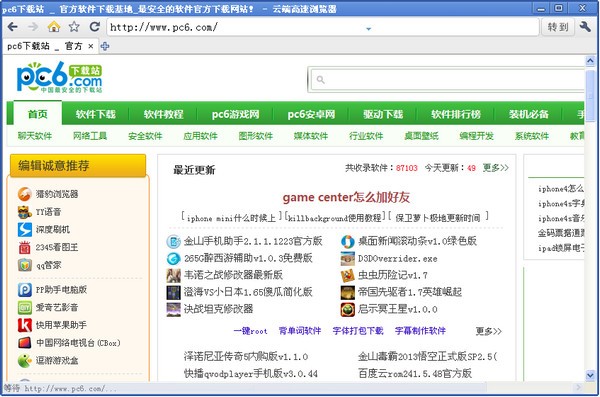
Task: Click the 猎豹浏览器 icon
Action: 24,194
